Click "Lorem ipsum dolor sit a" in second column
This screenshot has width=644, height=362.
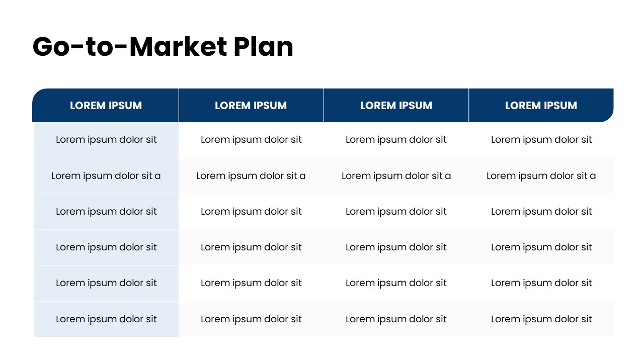[251, 176]
